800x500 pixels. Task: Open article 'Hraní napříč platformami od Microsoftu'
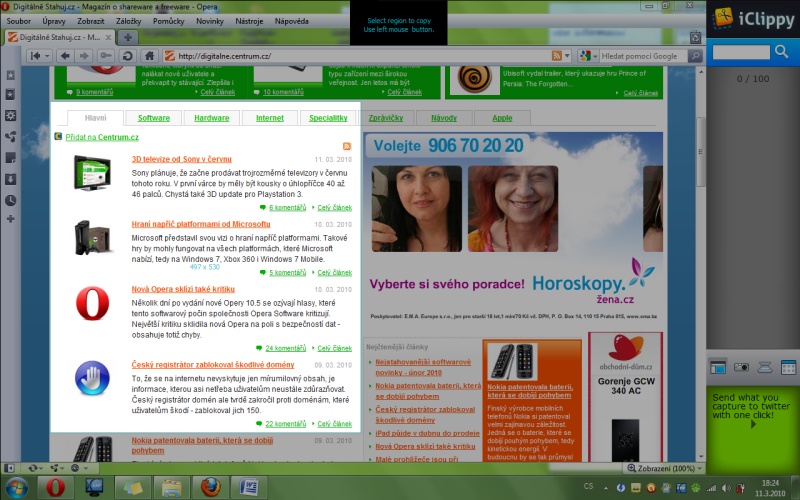pos(201,224)
